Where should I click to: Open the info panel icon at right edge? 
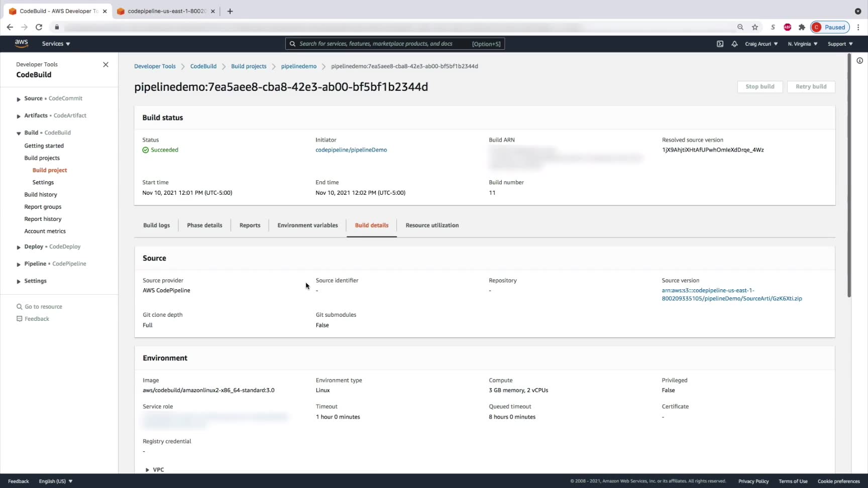pos(859,61)
